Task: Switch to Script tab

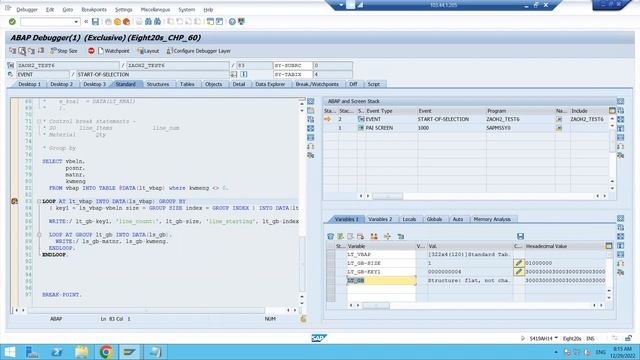Action: [x=373, y=84]
